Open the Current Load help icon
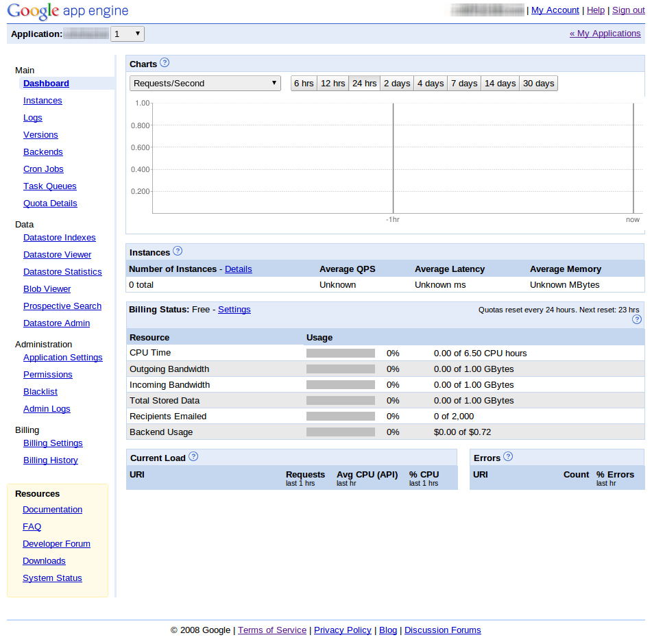 [193, 456]
